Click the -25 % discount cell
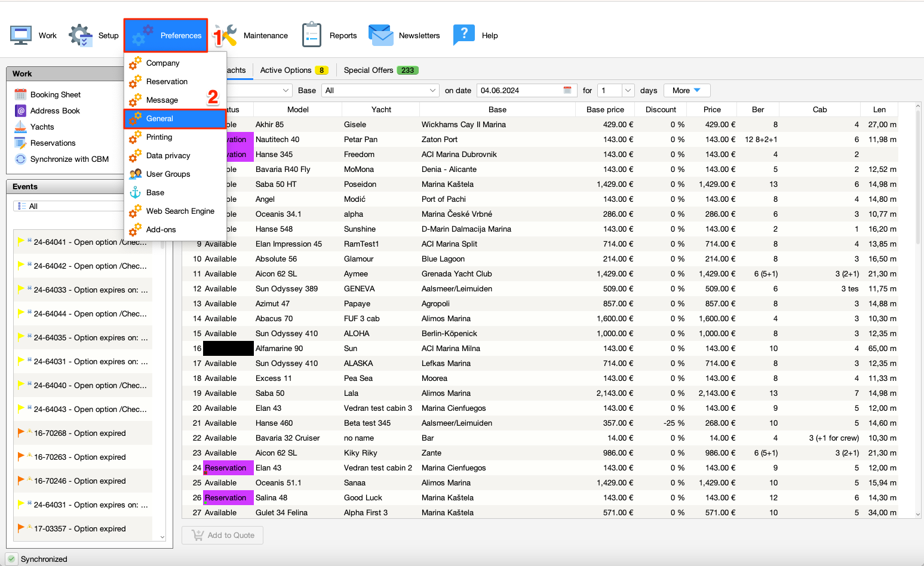The image size is (924, 566). click(x=661, y=423)
